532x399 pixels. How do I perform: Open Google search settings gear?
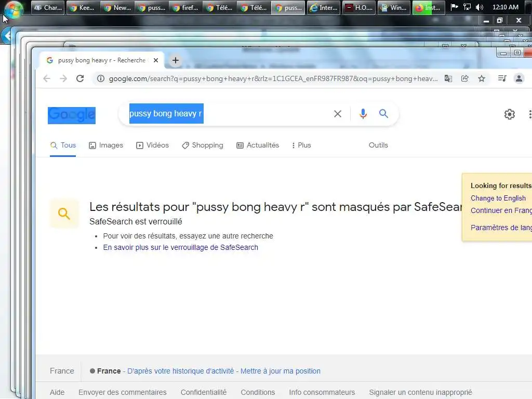[x=509, y=114]
